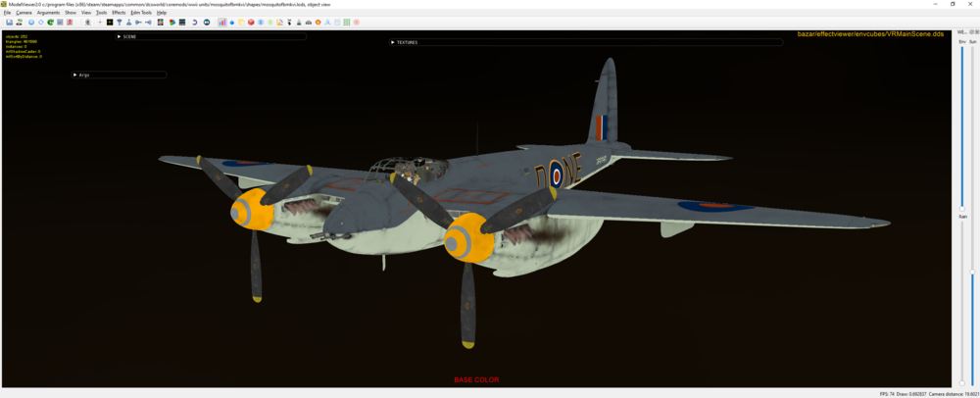
Task: Click the light green sphere icon
Action: (x=270, y=22)
